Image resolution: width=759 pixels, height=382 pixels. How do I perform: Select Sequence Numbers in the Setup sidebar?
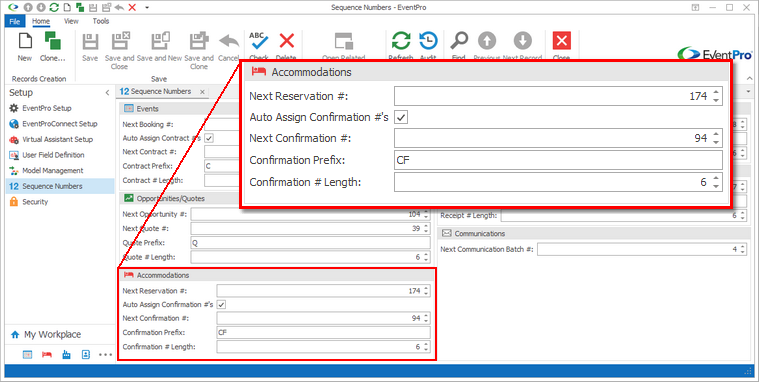click(x=61, y=186)
